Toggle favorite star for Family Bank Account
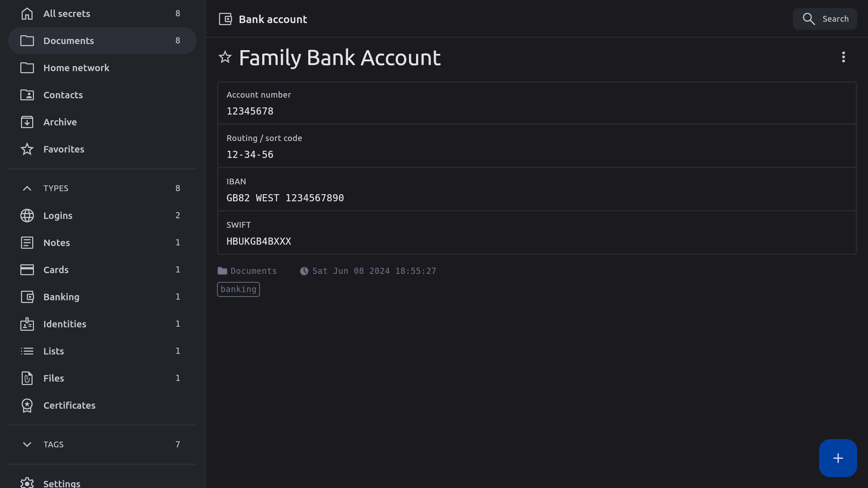Screen dimensions: 868x488 (x=225, y=57)
